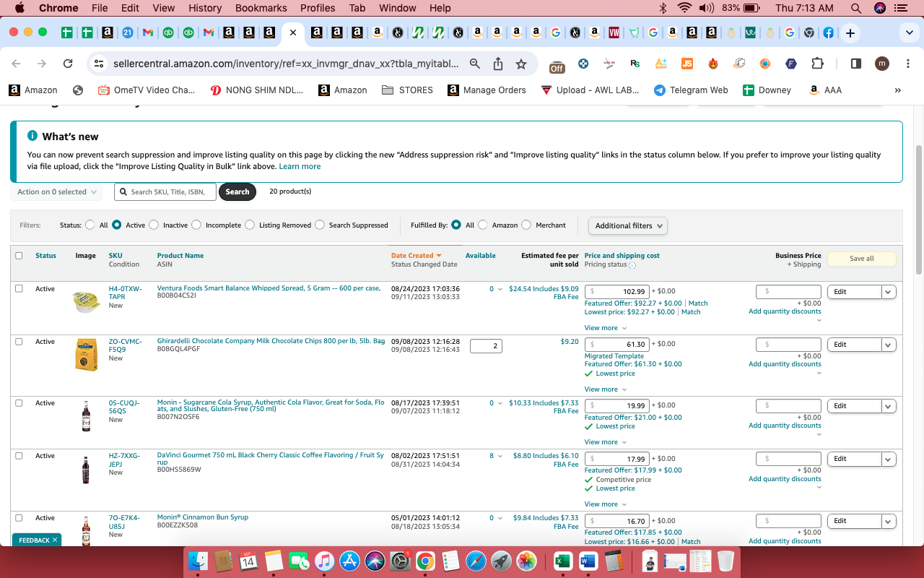The height and width of the screenshot is (578, 924).
Task: Click the price field showing 102.99
Action: coord(617,291)
